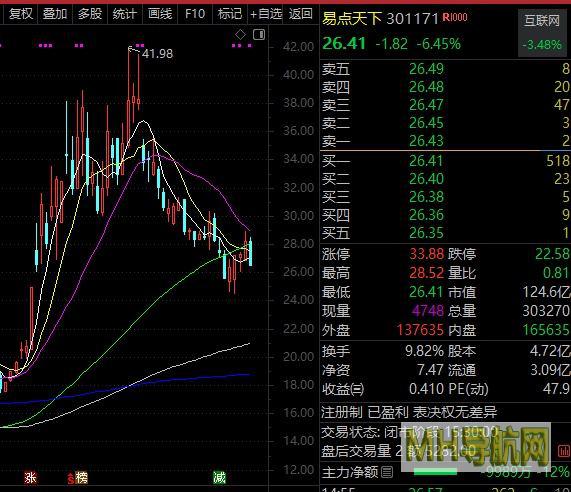Click the 20.00 price axis label
The width and height of the screenshot is (571, 492).
(x=298, y=357)
